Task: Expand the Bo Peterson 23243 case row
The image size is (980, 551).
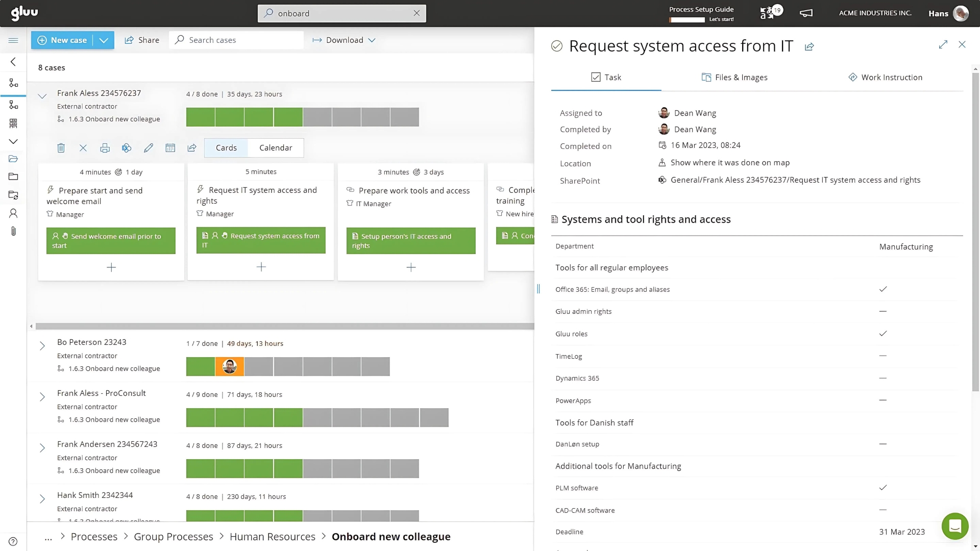Action: click(x=42, y=346)
